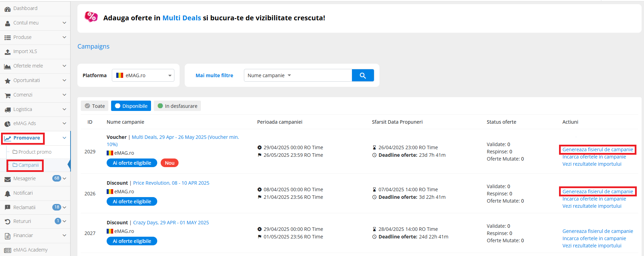Click Ai oferte eligibile badge for campaign 2029

pos(132,163)
